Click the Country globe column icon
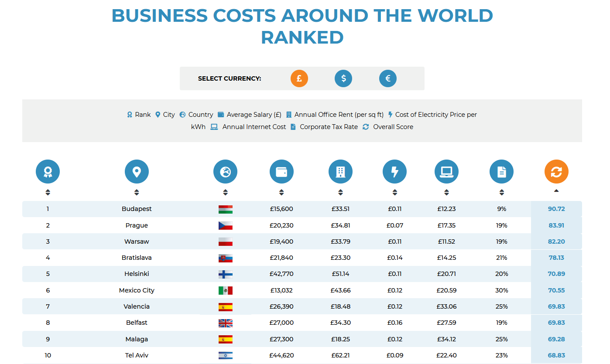The height and width of the screenshot is (364, 610). 225,172
